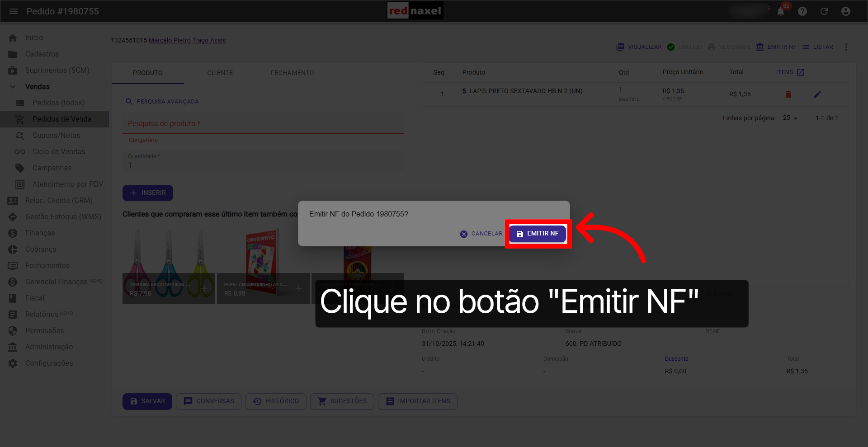Image resolution: width=868 pixels, height=447 pixels.
Task: Open the hamburger navigation menu
Action: click(13, 11)
